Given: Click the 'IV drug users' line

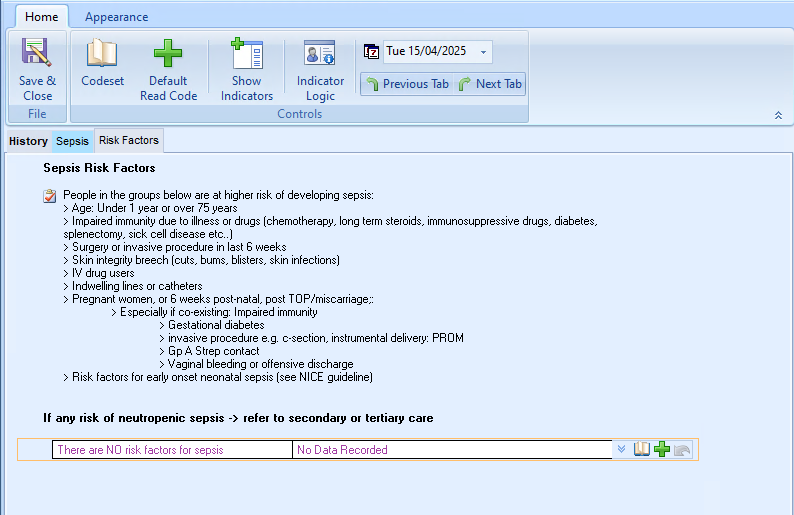Looking at the screenshot, I should [x=99, y=273].
